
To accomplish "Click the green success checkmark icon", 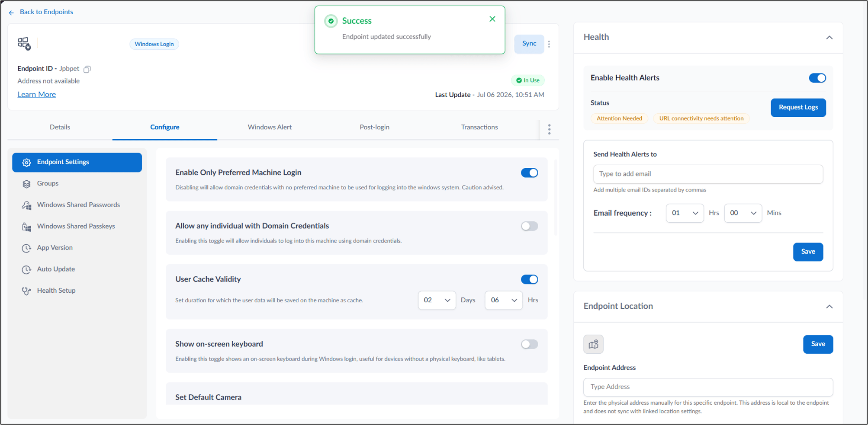I will 331,21.
